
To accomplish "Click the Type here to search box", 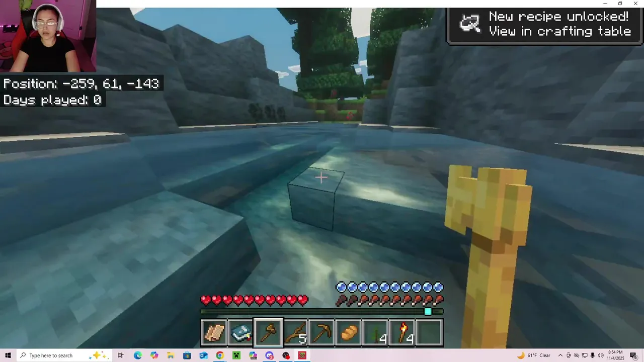I will pos(64,355).
